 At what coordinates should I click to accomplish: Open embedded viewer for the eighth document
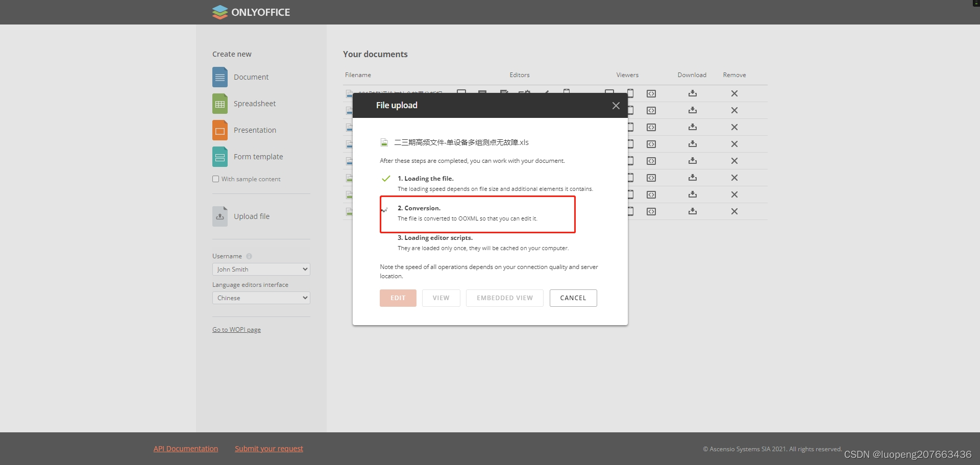pyautogui.click(x=651, y=212)
